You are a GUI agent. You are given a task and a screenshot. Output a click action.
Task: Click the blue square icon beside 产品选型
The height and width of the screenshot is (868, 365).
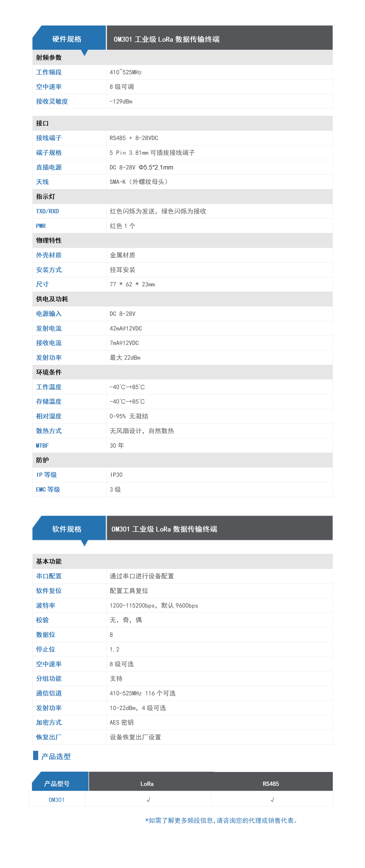(35, 755)
